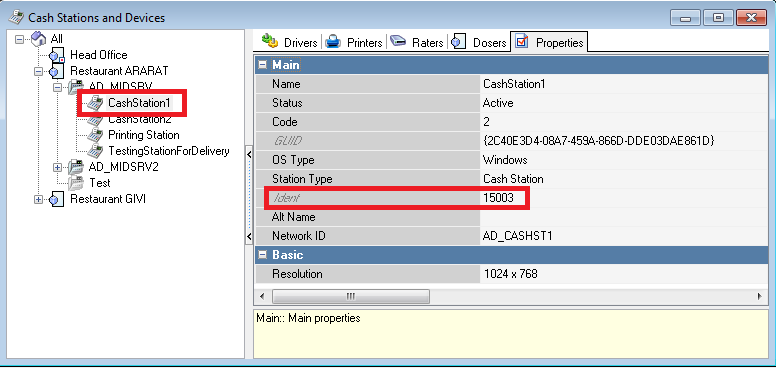Click the Alt Name property label

click(x=293, y=217)
